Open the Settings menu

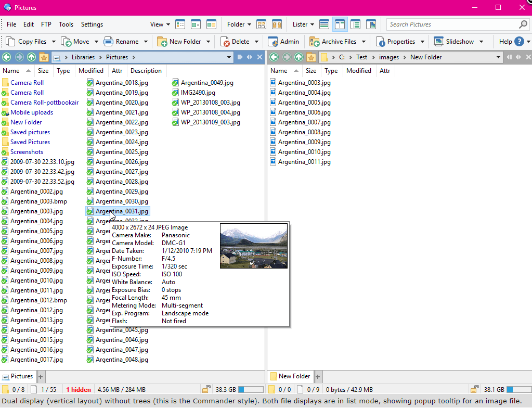92,24
